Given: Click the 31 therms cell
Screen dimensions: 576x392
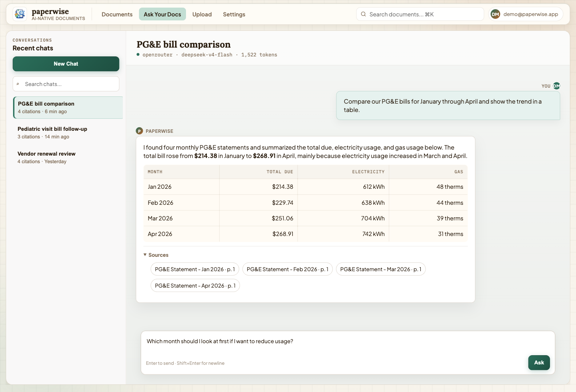Looking at the screenshot, I should pos(428,234).
